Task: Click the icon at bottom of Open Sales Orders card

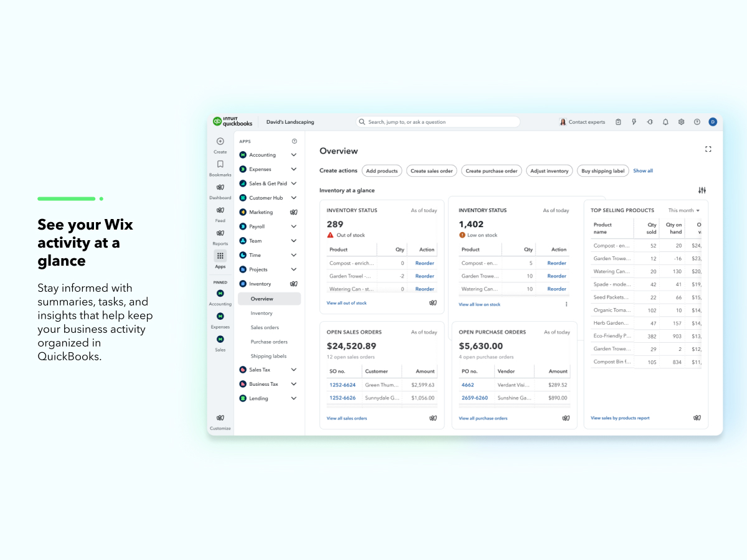Action: tap(433, 418)
